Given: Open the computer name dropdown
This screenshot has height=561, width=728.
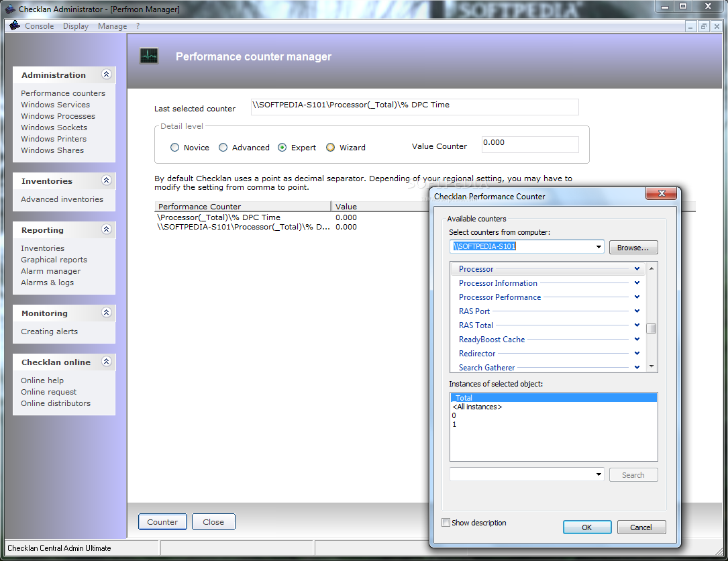Looking at the screenshot, I should coord(599,246).
